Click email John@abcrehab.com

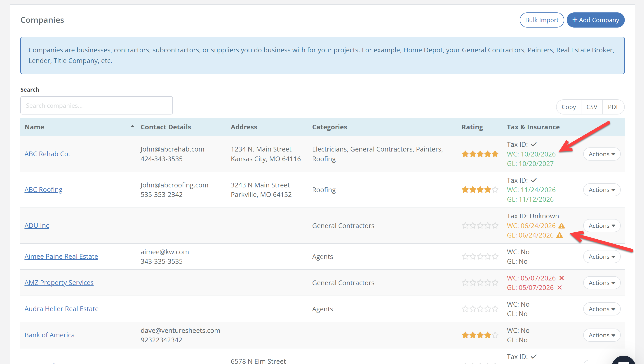pos(172,149)
